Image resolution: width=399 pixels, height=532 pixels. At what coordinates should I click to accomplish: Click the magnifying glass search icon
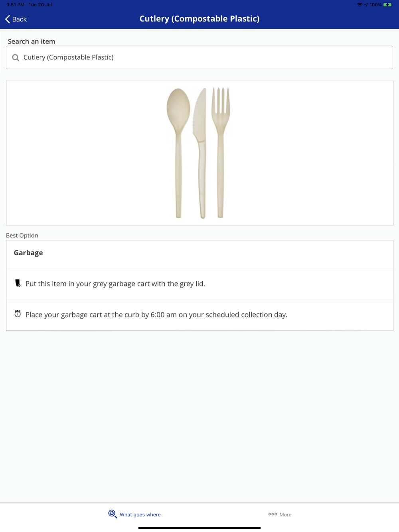coord(16,57)
